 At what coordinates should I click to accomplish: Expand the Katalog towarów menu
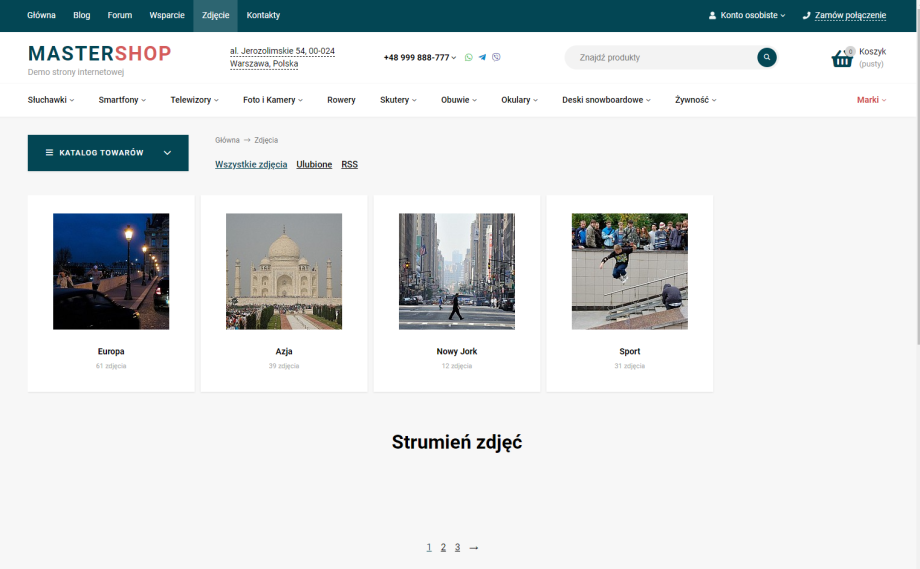tap(108, 153)
